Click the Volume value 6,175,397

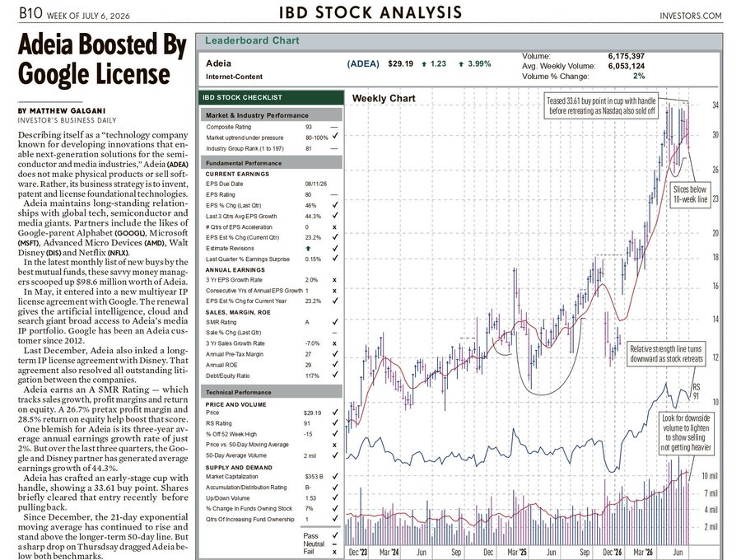point(627,56)
